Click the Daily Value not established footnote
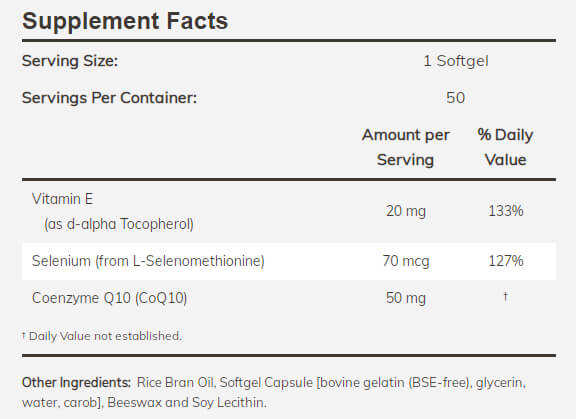 [x=102, y=336]
